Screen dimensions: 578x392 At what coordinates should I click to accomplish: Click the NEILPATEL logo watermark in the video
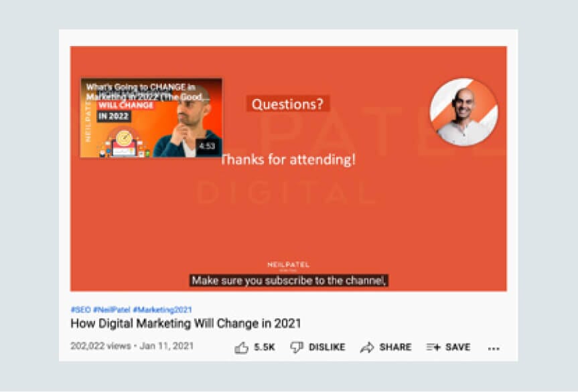point(288,266)
